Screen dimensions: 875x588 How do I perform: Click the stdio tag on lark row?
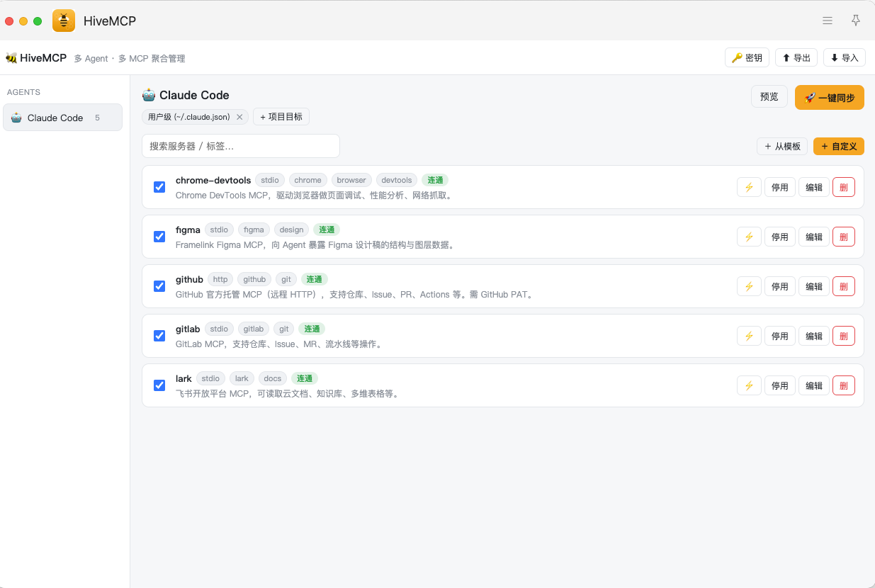(210, 378)
